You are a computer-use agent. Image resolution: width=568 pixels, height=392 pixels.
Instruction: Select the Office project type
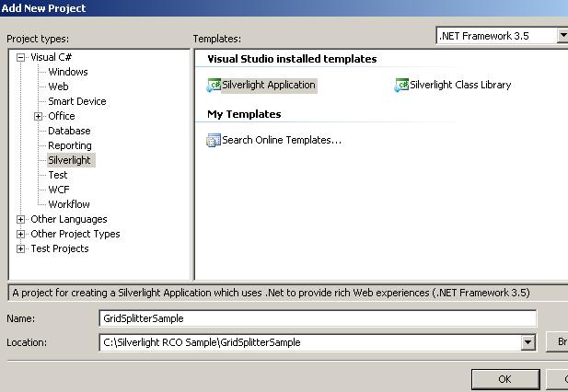[62, 116]
